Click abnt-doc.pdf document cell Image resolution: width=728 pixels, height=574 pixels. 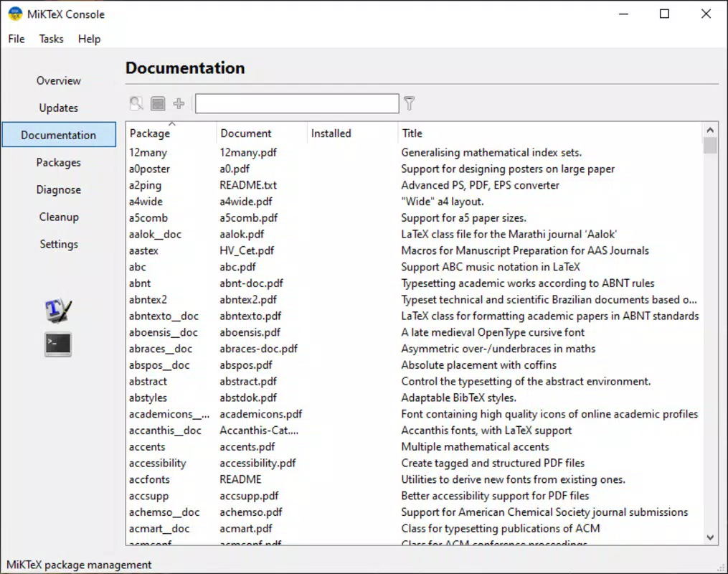(251, 283)
